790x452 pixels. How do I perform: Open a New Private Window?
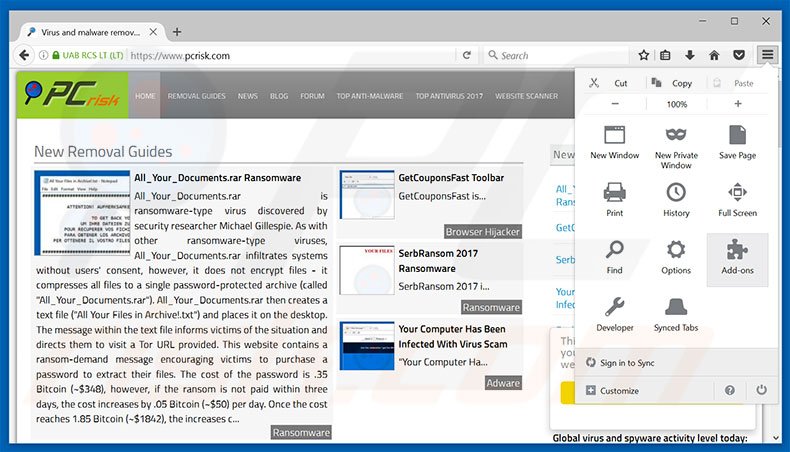tap(676, 147)
